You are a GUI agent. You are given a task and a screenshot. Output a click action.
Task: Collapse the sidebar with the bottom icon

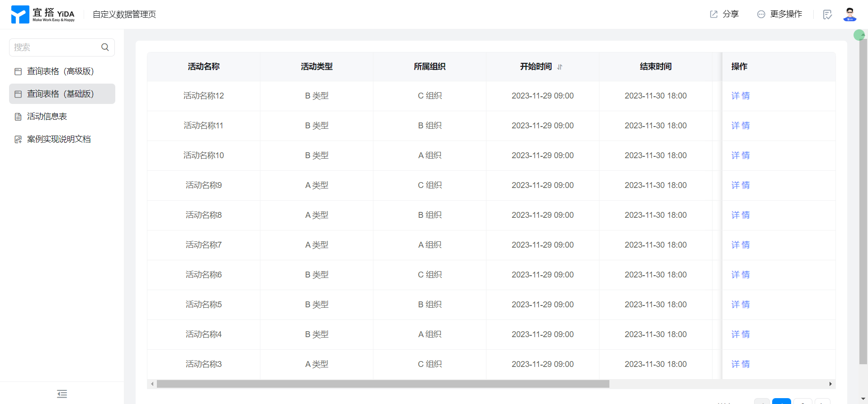(x=62, y=394)
